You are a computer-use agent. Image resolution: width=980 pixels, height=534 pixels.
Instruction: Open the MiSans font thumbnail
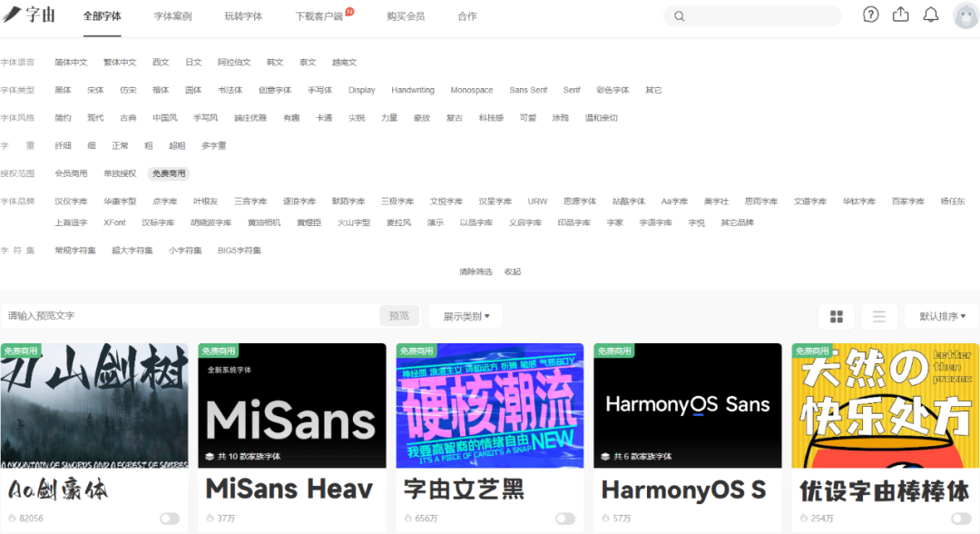click(x=292, y=405)
